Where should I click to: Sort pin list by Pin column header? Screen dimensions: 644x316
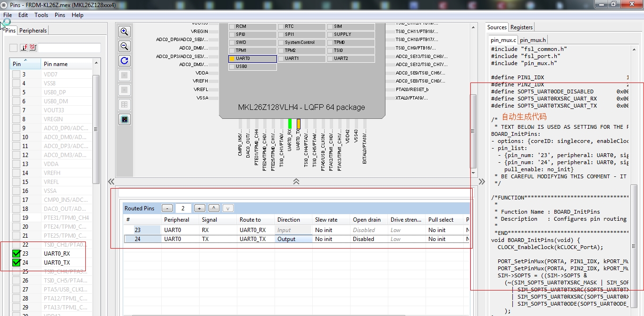pos(25,64)
